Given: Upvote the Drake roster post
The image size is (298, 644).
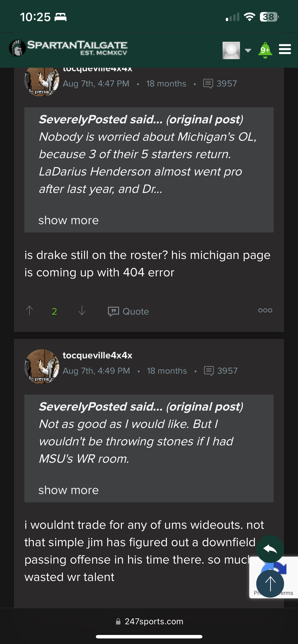Looking at the screenshot, I should [x=29, y=311].
